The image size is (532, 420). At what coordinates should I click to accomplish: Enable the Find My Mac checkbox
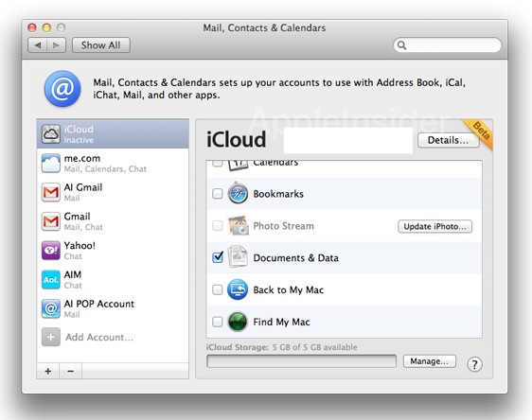217,322
